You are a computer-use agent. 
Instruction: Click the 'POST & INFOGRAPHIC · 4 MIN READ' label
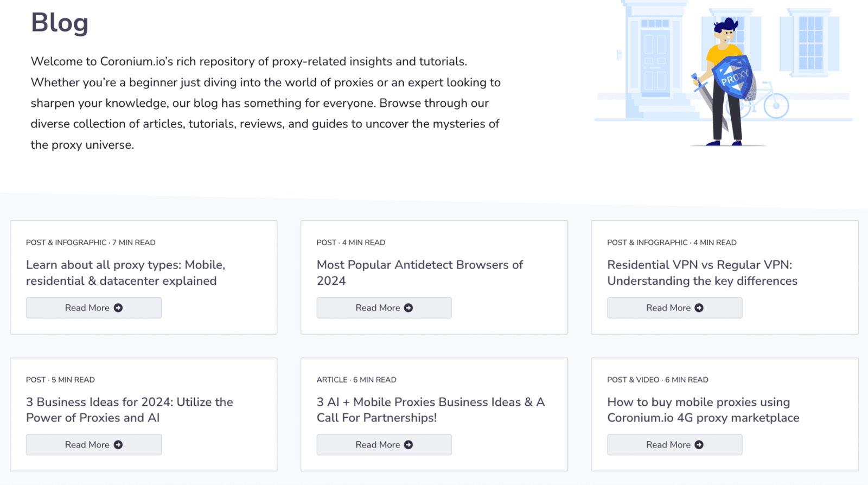click(672, 242)
